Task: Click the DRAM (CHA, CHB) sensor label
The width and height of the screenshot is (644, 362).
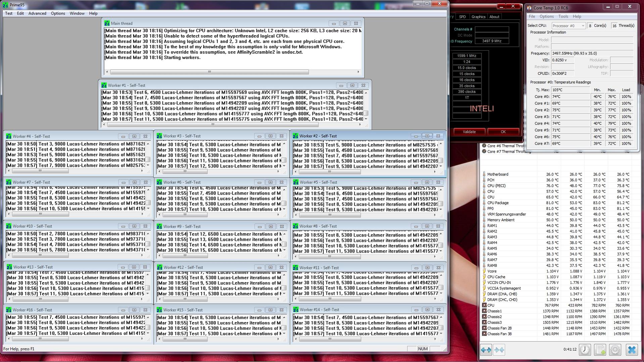Action: point(502,294)
